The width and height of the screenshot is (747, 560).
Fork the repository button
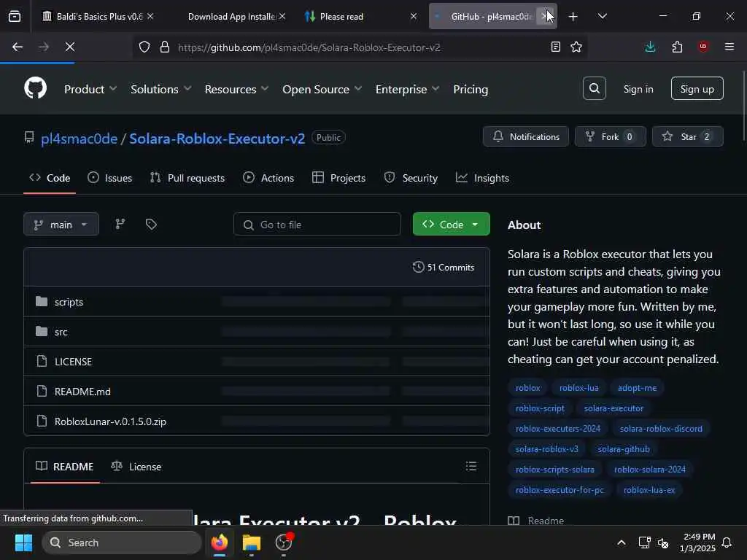pyautogui.click(x=611, y=136)
